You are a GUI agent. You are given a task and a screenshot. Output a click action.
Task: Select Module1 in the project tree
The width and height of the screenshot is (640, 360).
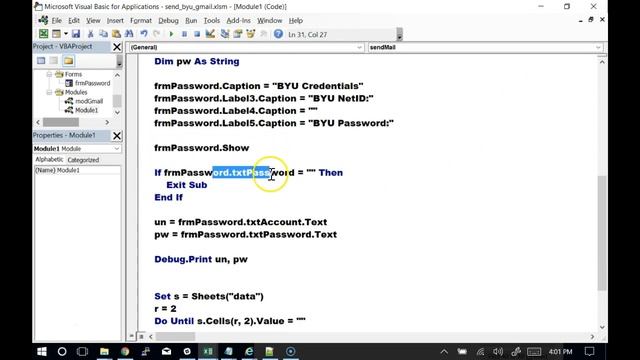[87, 110]
